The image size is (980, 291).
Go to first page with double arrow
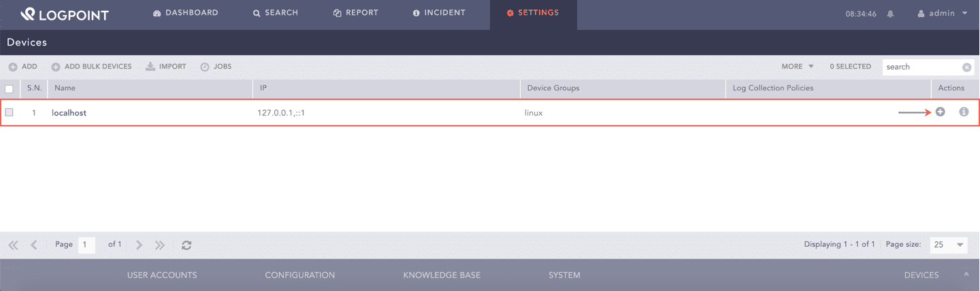click(x=13, y=245)
